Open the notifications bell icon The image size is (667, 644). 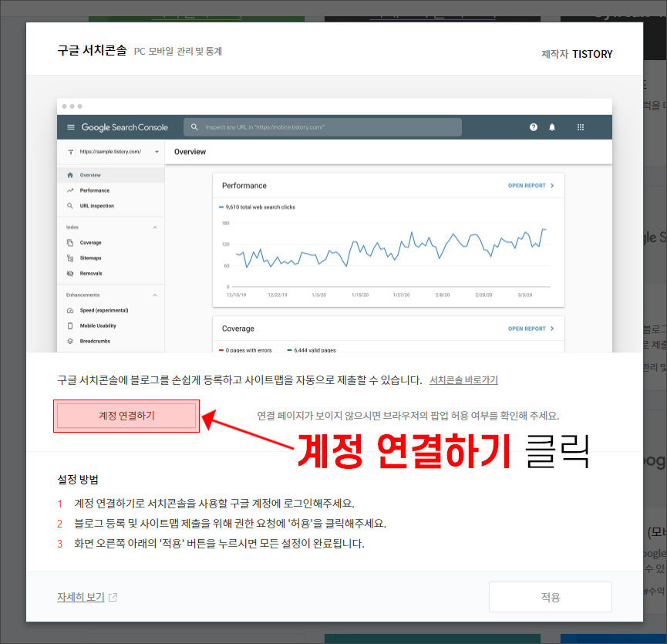coord(552,126)
